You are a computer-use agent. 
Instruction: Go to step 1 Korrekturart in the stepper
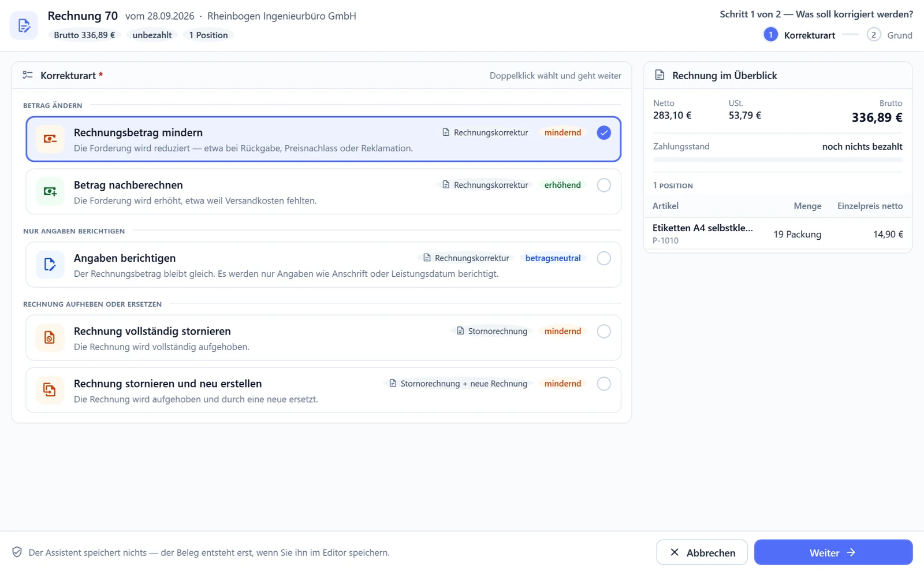coord(799,35)
